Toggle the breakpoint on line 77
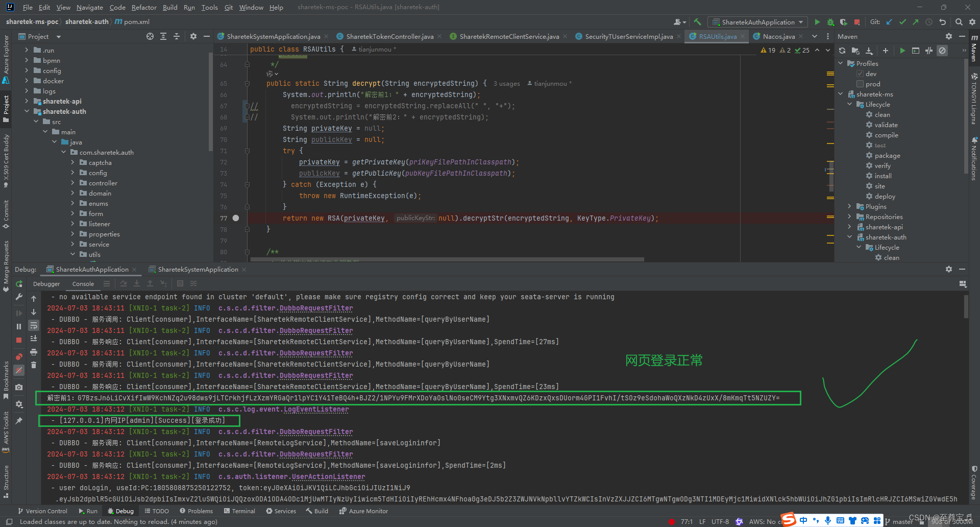The height and width of the screenshot is (527, 980). pos(236,218)
